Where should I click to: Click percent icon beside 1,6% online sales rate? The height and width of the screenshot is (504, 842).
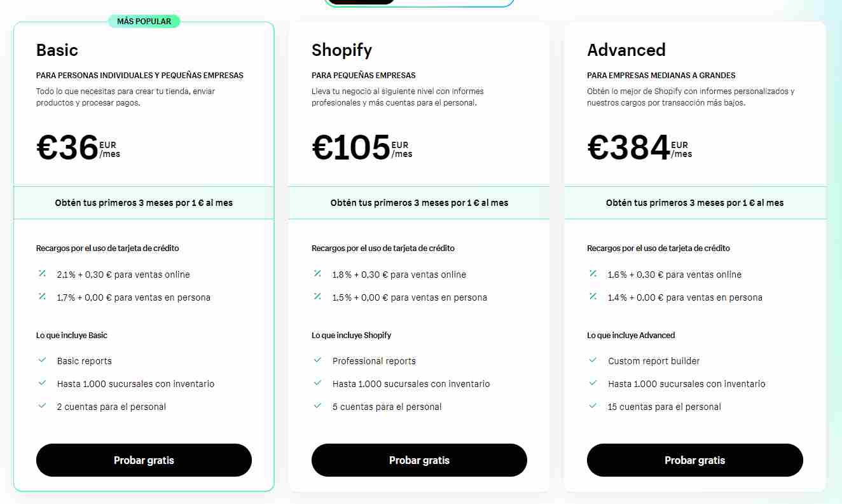tap(593, 274)
